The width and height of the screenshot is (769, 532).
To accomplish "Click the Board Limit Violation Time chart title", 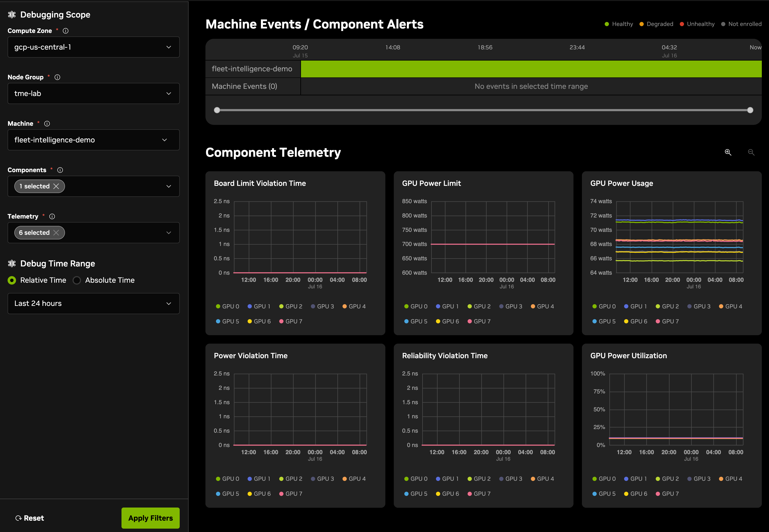I will click(x=260, y=183).
